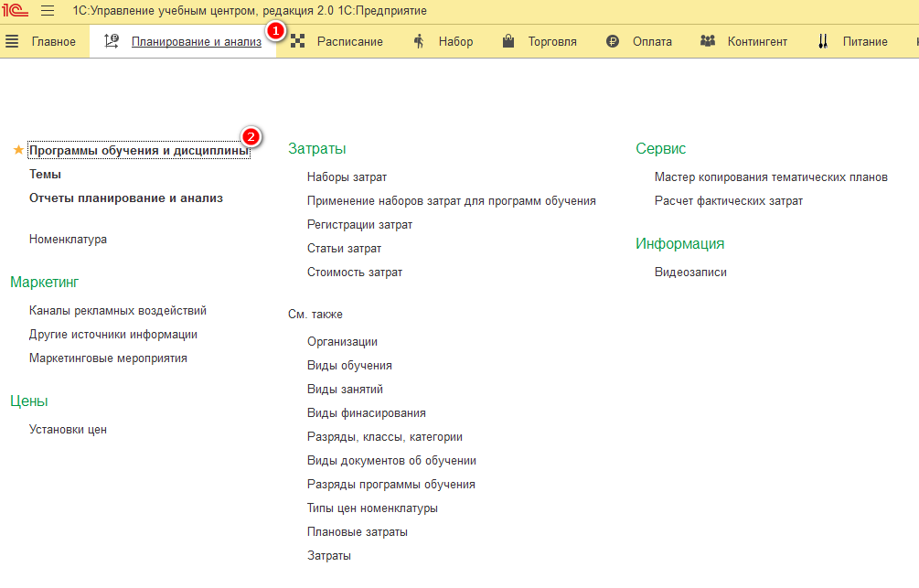The height and width of the screenshot is (588, 919).
Task: Open Виды документов об обучении
Action: point(391,461)
